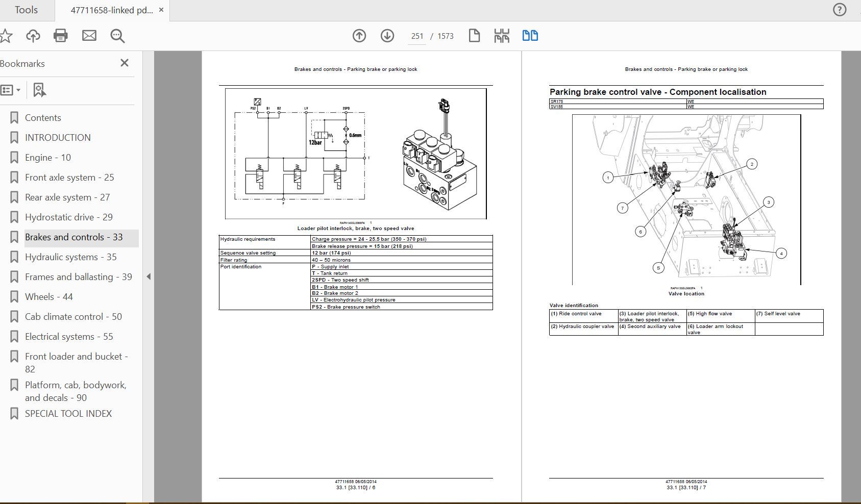This screenshot has width=861, height=504.
Task: Open the Hydraulic systems - 35 bookmark
Action: click(x=70, y=257)
